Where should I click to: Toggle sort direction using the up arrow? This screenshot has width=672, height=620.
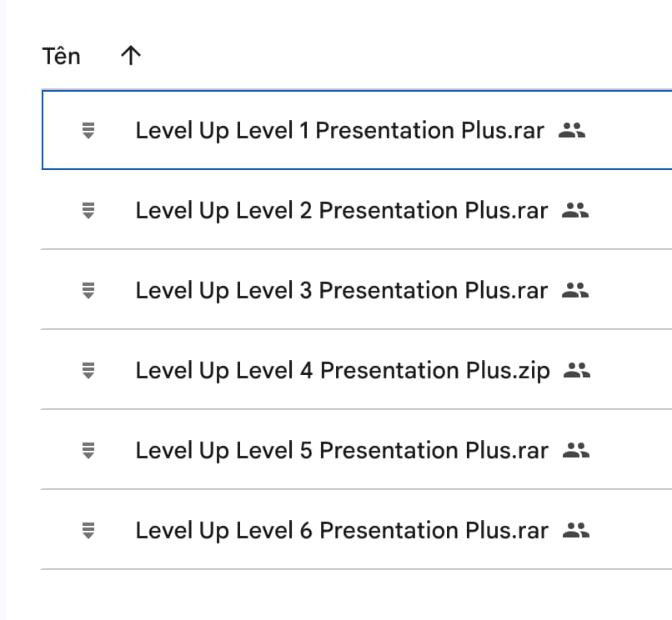tap(130, 56)
